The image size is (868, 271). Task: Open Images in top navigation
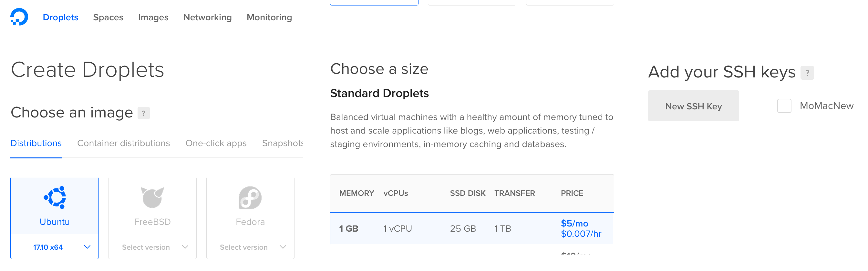point(153,17)
